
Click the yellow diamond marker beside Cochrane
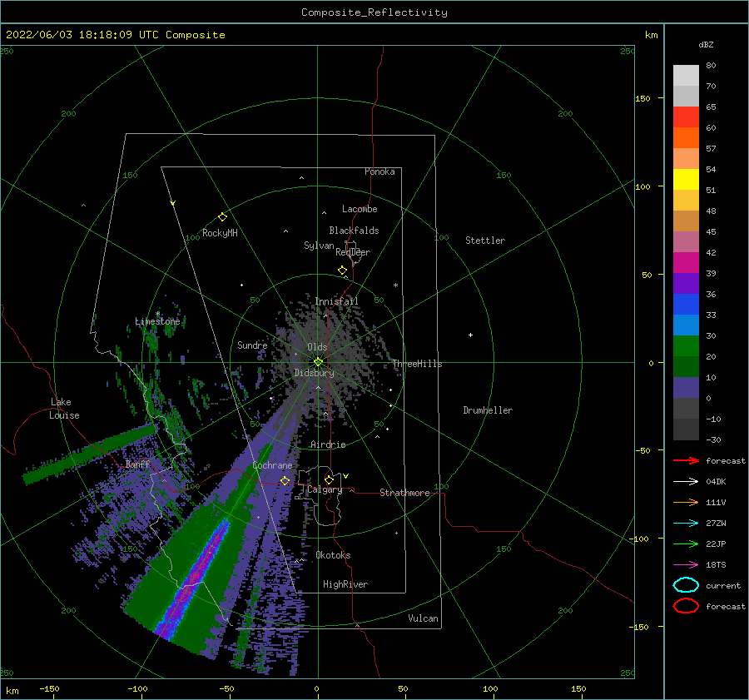tap(285, 480)
